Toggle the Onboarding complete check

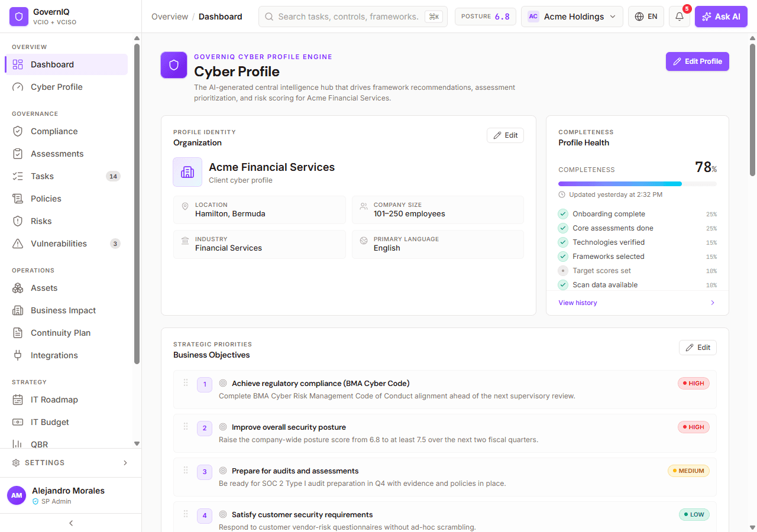pos(563,214)
